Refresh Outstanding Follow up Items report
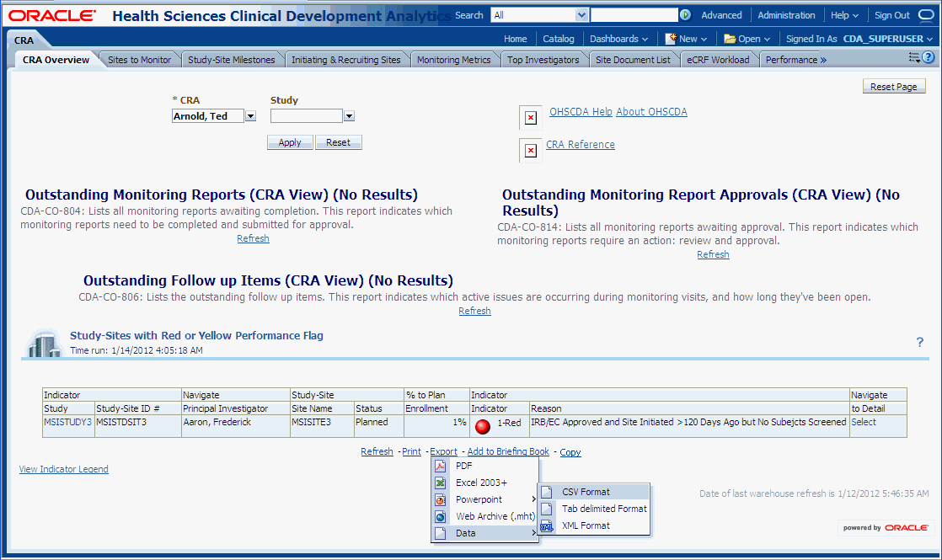942x560 pixels. point(474,311)
